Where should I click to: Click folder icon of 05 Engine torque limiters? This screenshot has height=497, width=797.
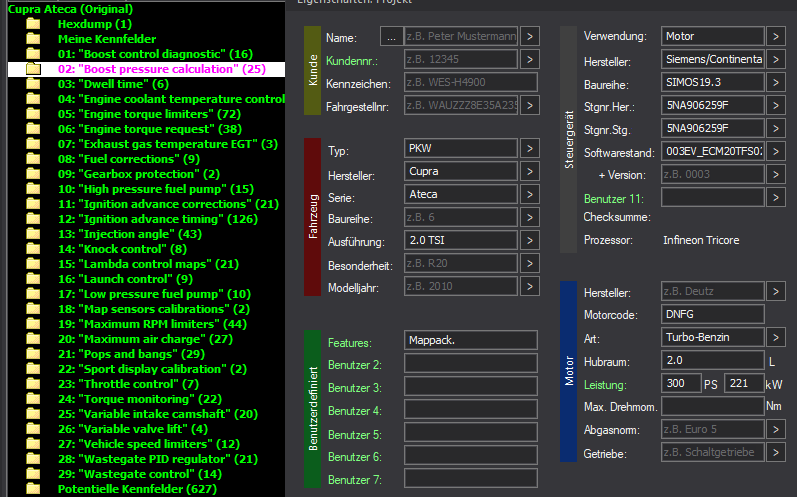[x=34, y=114]
